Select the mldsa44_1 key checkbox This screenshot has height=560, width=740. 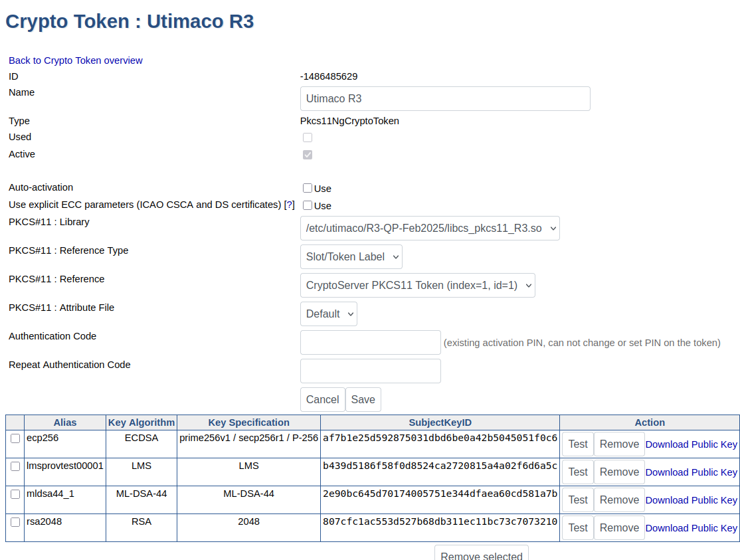pyautogui.click(x=15, y=494)
